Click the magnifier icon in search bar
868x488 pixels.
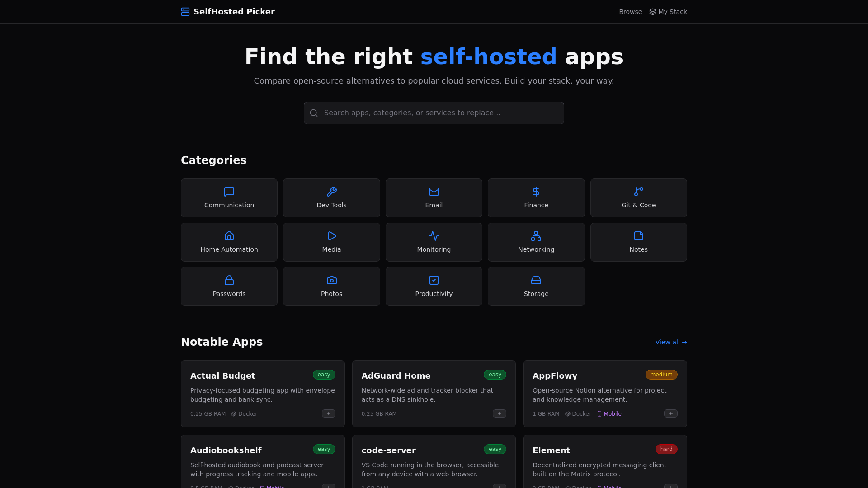(x=314, y=113)
